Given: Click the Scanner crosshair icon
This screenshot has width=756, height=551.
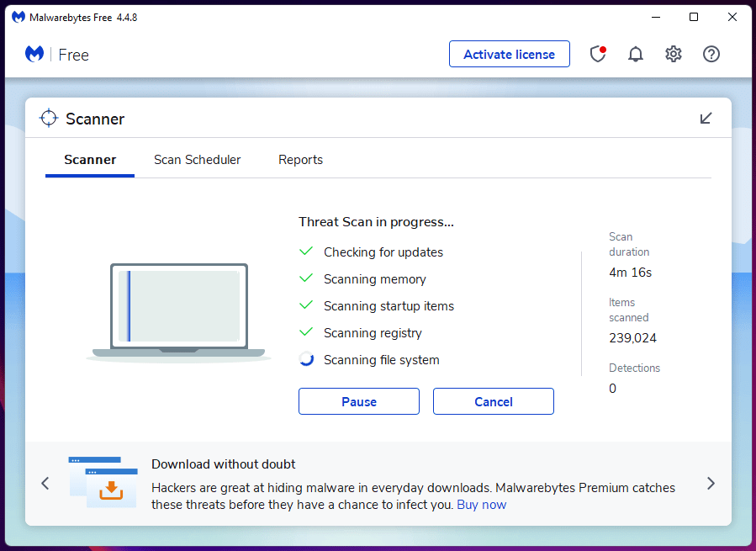Looking at the screenshot, I should pyautogui.click(x=49, y=119).
